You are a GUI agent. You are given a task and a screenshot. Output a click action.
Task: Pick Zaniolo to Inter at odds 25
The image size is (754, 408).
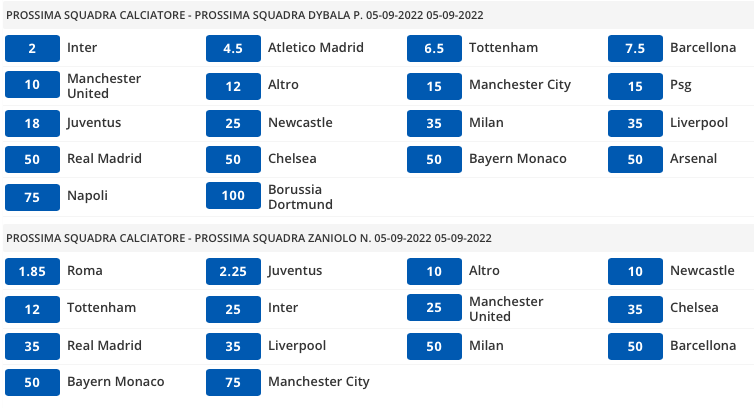click(233, 308)
